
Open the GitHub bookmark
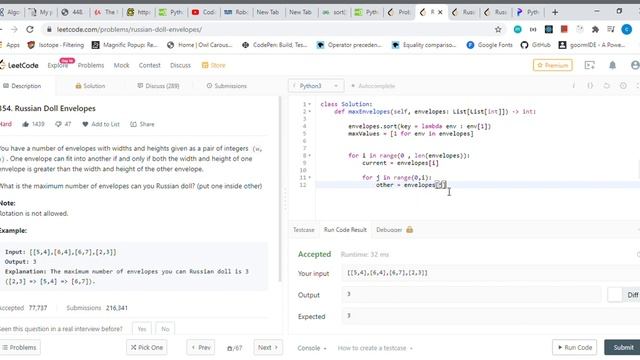coord(536,45)
